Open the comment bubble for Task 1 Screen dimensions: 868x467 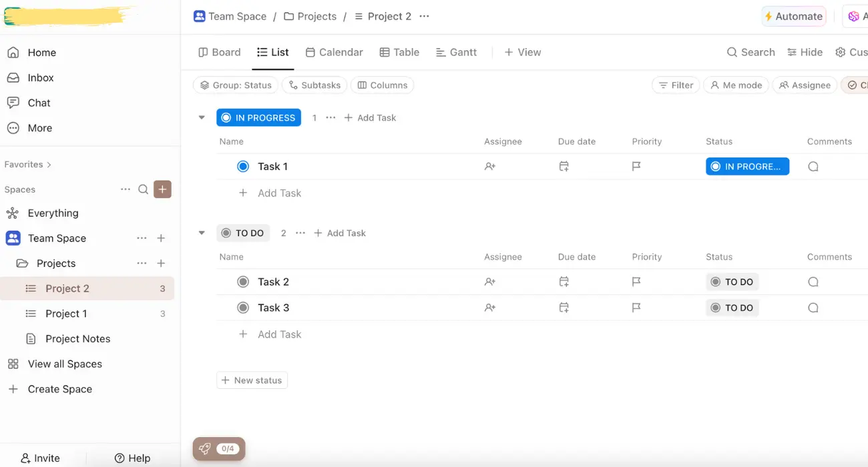(813, 167)
